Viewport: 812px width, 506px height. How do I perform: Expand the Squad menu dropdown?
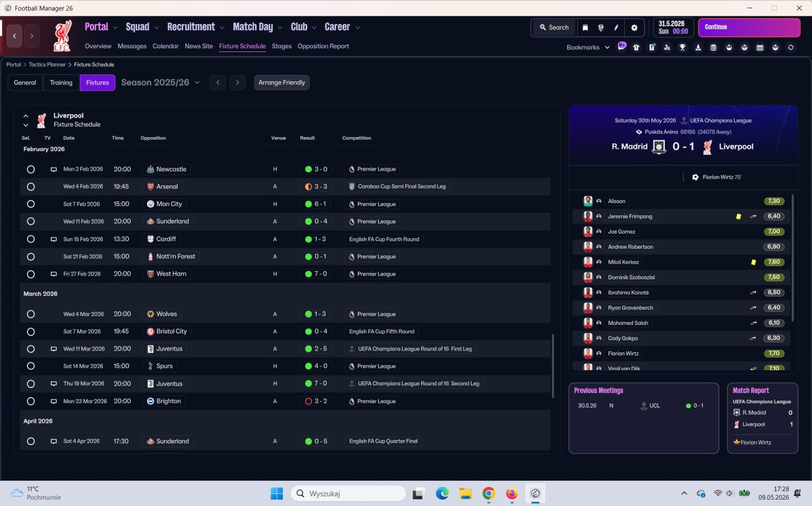click(x=157, y=27)
